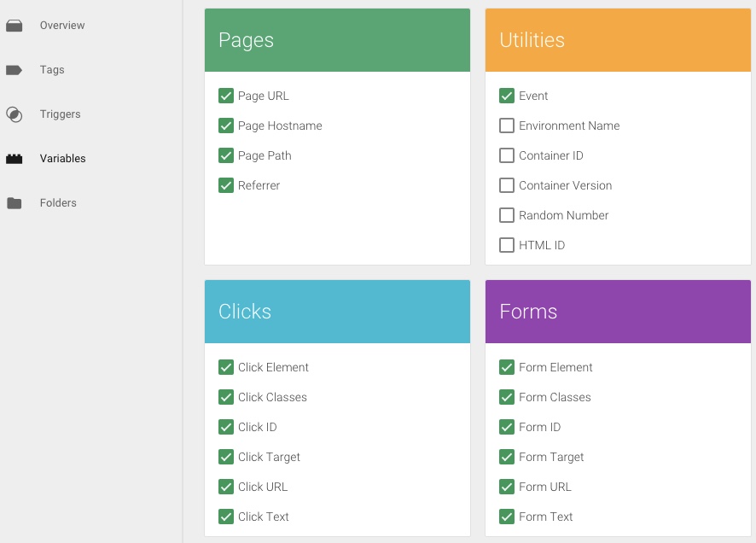This screenshot has width=756, height=543.
Task: Click the Variables brick icon in sidebar
Action: pos(14,159)
